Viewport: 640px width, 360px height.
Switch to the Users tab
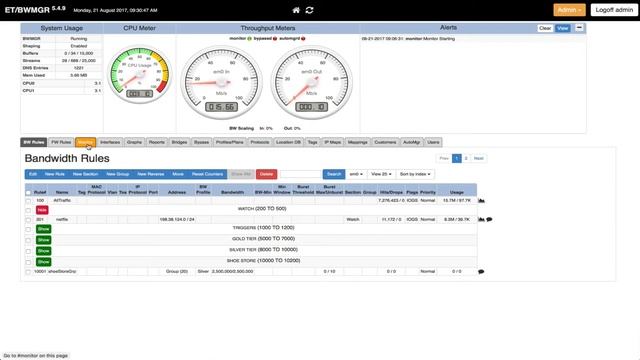tap(433, 142)
